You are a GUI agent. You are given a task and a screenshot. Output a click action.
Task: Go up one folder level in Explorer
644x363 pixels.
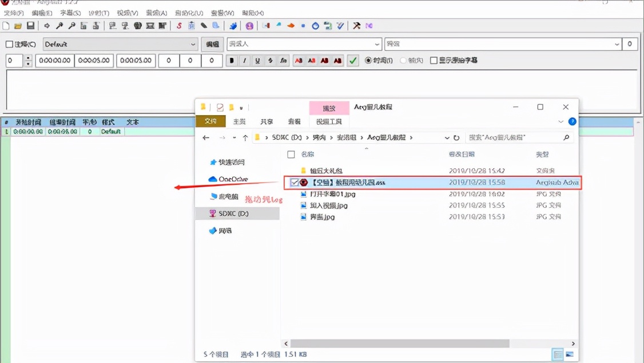pyautogui.click(x=245, y=138)
